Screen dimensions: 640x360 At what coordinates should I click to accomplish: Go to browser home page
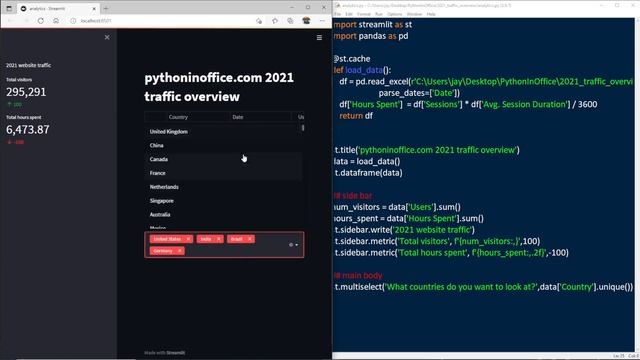click(56, 21)
